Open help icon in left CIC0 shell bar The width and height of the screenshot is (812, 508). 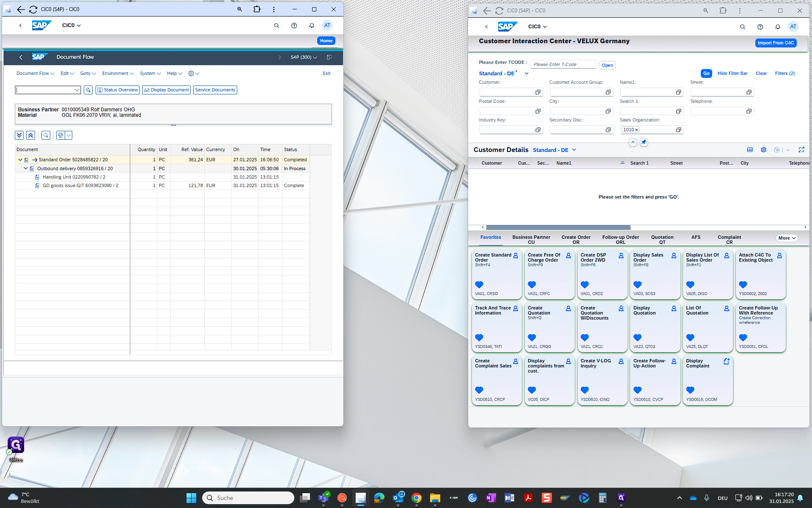pyautogui.click(x=294, y=26)
